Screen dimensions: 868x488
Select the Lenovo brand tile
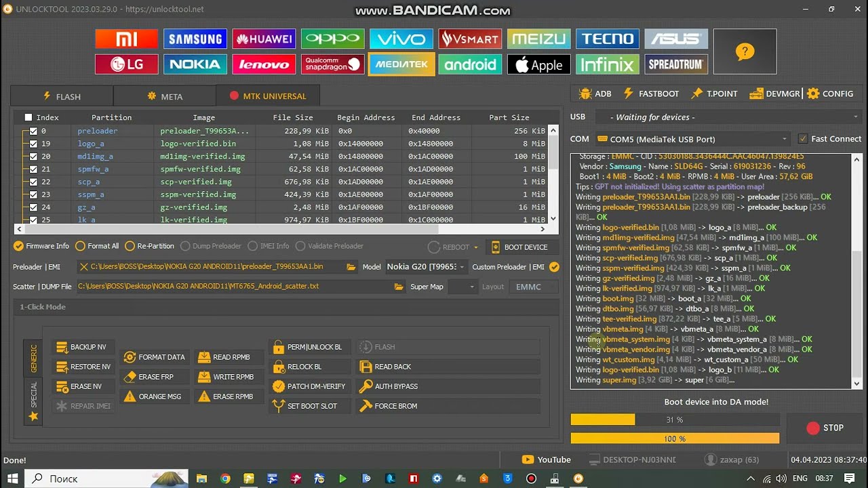[x=264, y=64]
